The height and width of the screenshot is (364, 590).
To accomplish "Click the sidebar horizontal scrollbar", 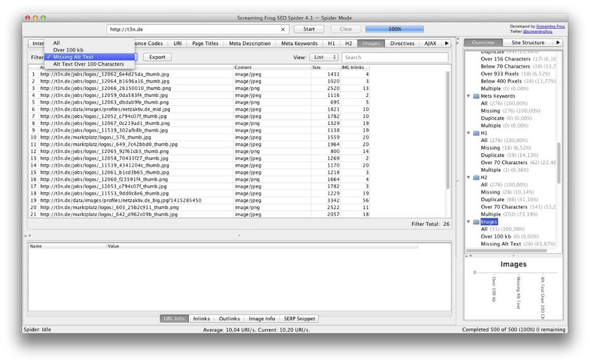I will pos(506,251).
